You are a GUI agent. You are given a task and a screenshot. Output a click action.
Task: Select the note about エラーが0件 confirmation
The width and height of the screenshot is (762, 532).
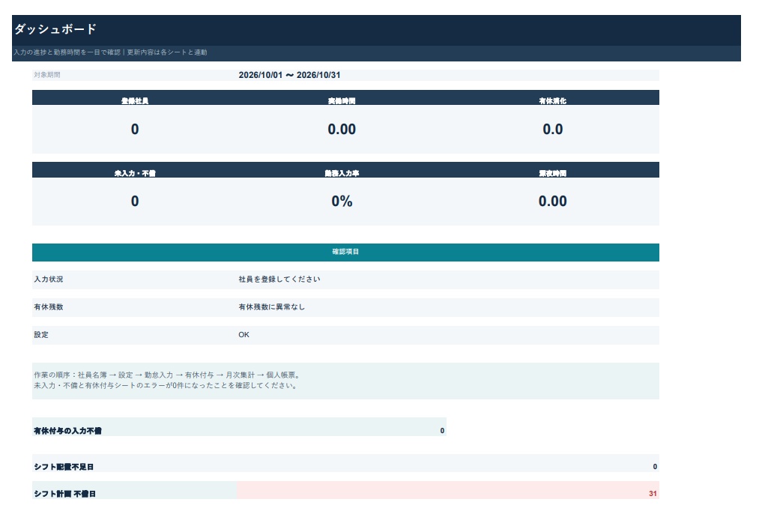tap(166, 386)
